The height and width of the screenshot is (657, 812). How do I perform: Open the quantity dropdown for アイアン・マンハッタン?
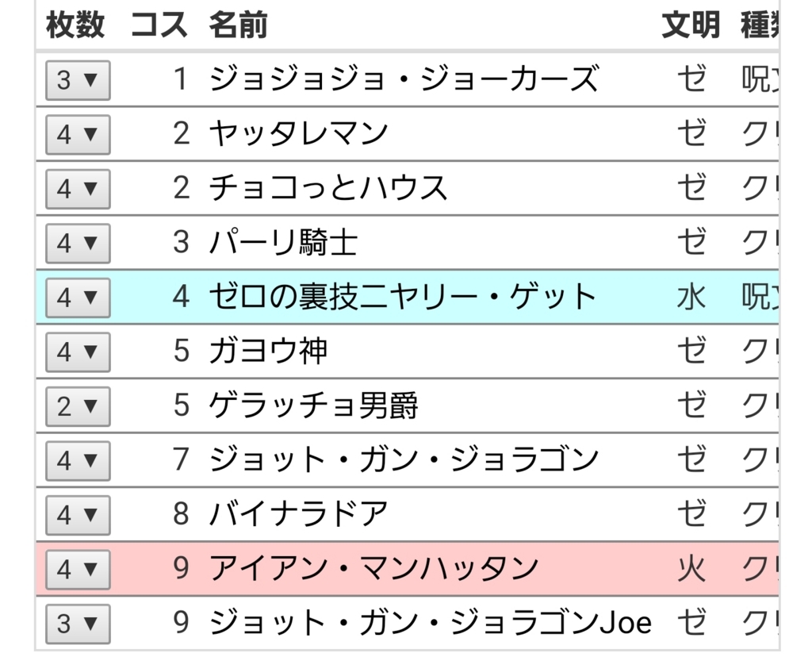pyautogui.click(x=76, y=569)
